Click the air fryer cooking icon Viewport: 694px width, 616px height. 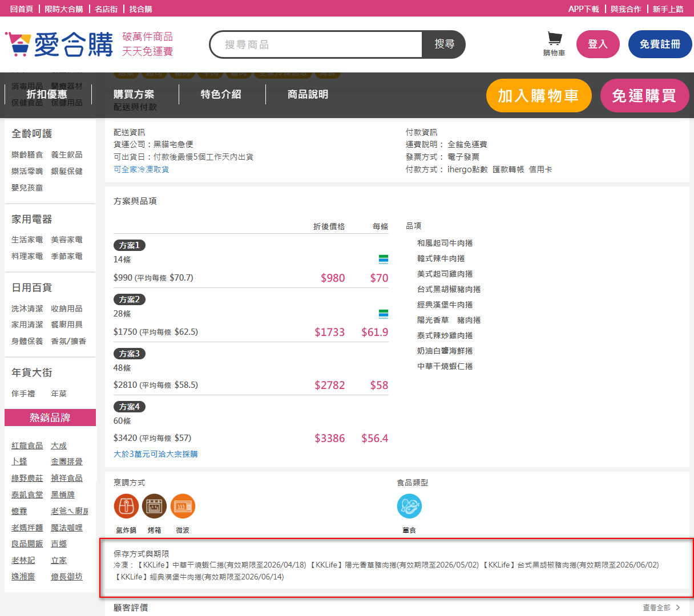coord(126,506)
